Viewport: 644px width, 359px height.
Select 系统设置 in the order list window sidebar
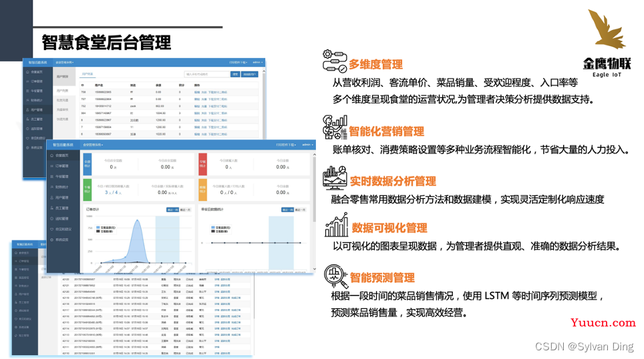(x=23, y=327)
